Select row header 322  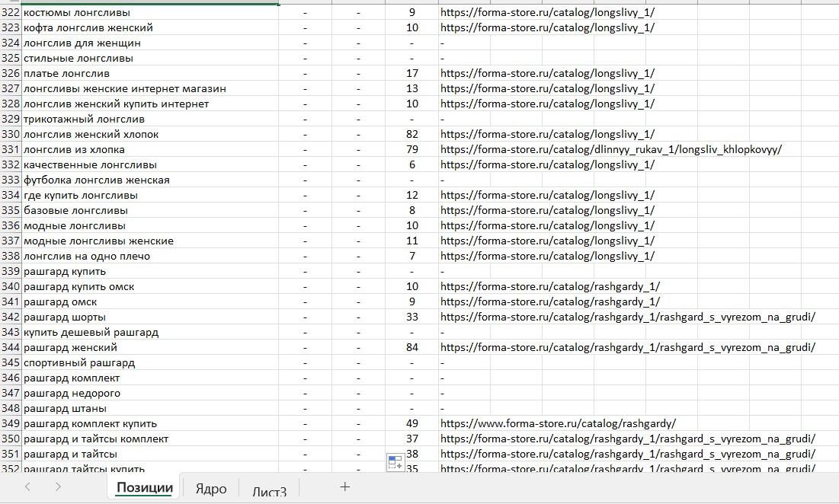pyautogui.click(x=11, y=12)
